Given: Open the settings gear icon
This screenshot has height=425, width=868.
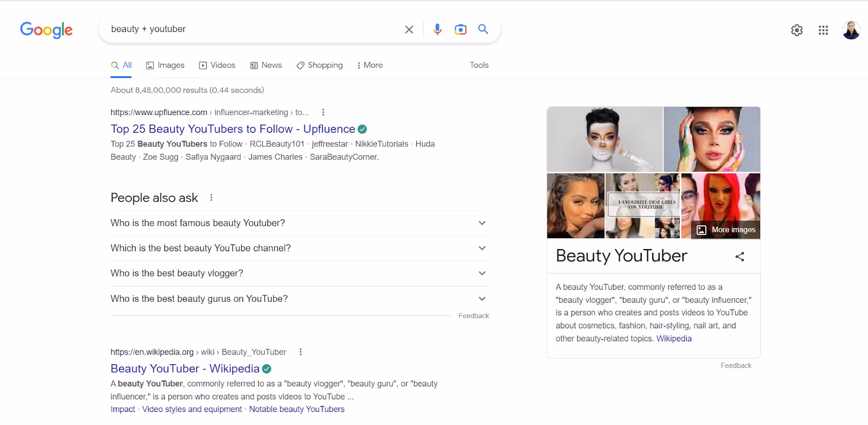Looking at the screenshot, I should (797, 30).
